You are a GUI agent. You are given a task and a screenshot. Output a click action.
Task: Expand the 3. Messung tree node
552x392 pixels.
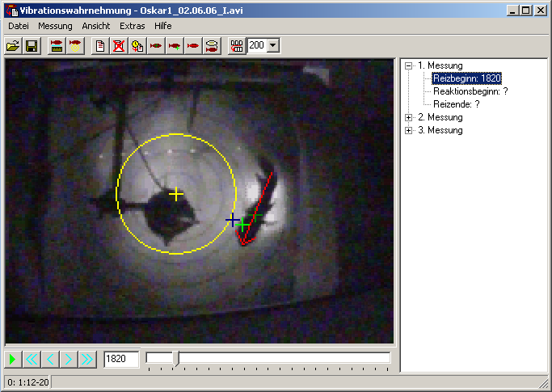click(x=408, y=131)
